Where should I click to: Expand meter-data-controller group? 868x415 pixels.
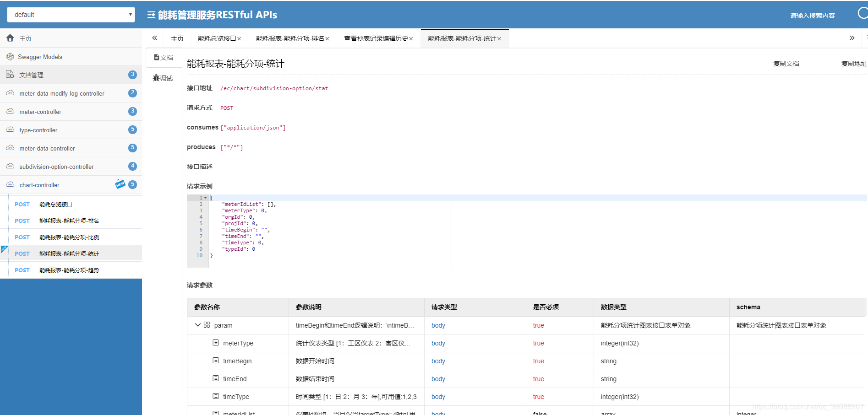pos(71,148)
